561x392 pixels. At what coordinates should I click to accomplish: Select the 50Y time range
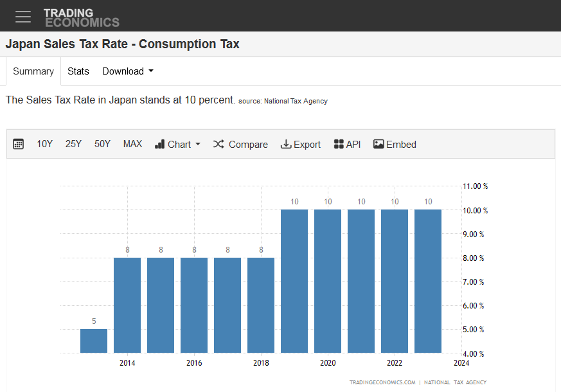(102, 144)
